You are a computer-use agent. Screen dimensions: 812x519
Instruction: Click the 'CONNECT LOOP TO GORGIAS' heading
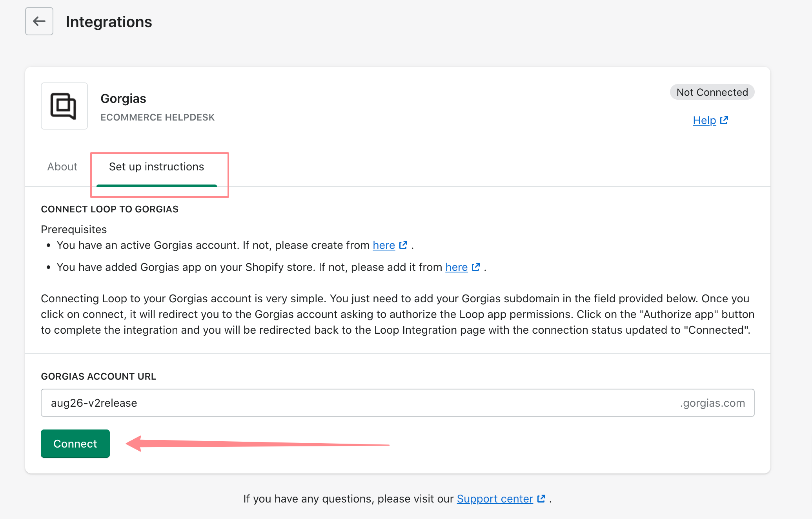(x=109, y=209)
